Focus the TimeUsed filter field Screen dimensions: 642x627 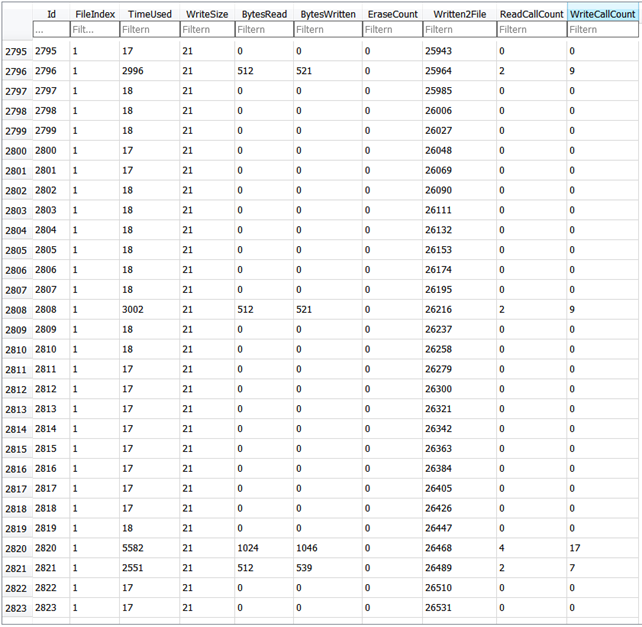point(150,29)
